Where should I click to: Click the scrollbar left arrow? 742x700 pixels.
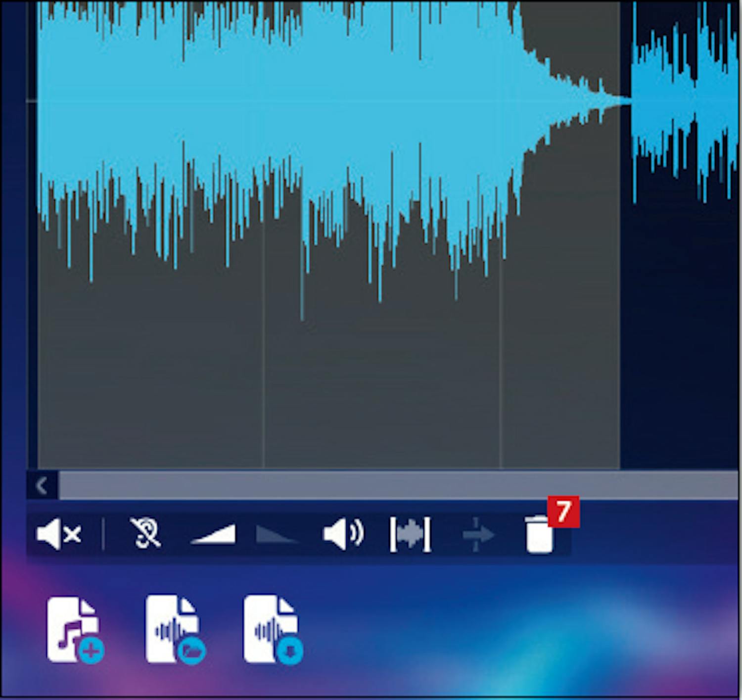[x=43, y=486]
